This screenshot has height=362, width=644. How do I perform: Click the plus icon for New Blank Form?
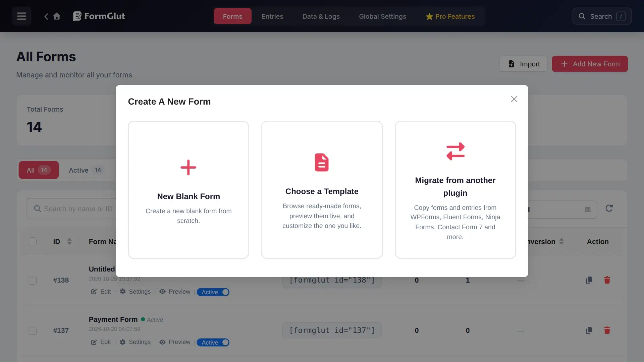pos(188,168)
